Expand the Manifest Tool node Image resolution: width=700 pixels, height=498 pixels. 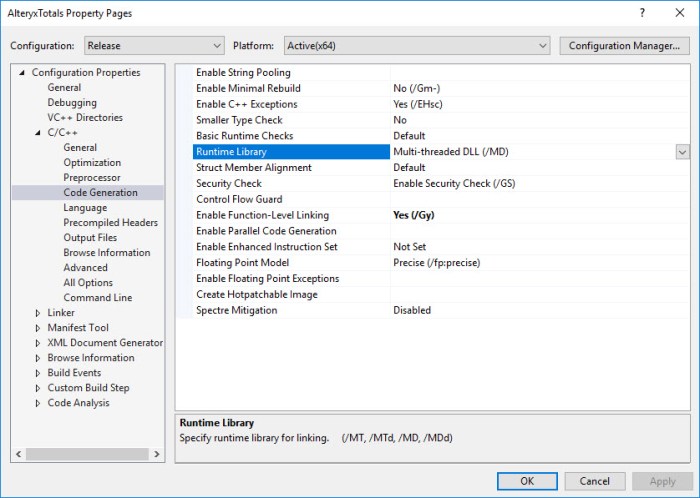(38, 328)
